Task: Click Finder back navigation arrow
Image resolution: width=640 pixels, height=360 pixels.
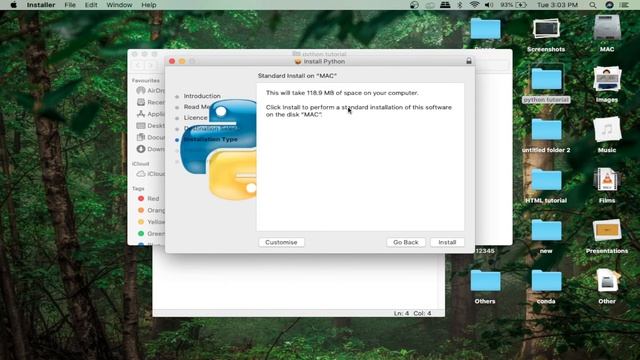Action: coord(138,65)
